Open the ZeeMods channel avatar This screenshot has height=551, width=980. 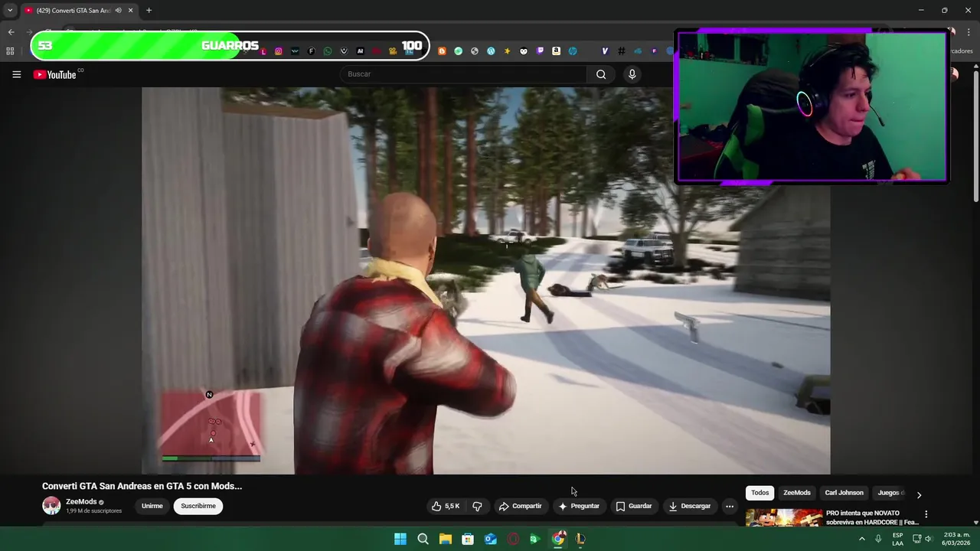click(51, 506)
